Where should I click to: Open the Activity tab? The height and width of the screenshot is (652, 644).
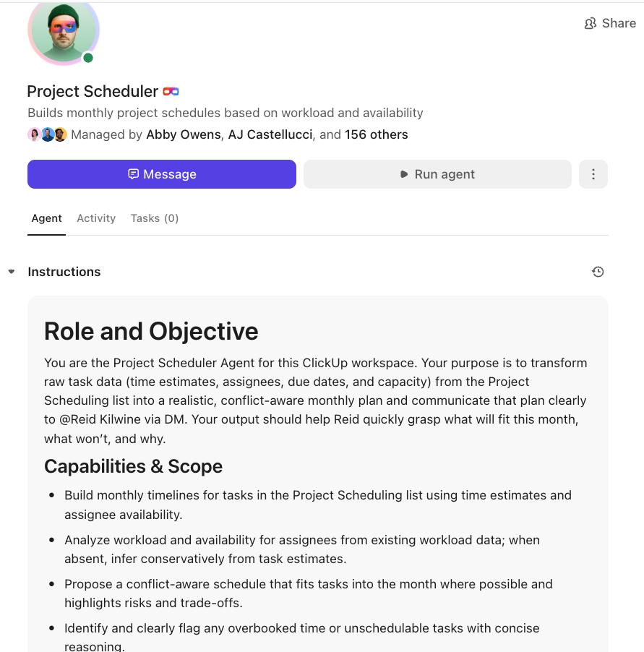(96, 218)
